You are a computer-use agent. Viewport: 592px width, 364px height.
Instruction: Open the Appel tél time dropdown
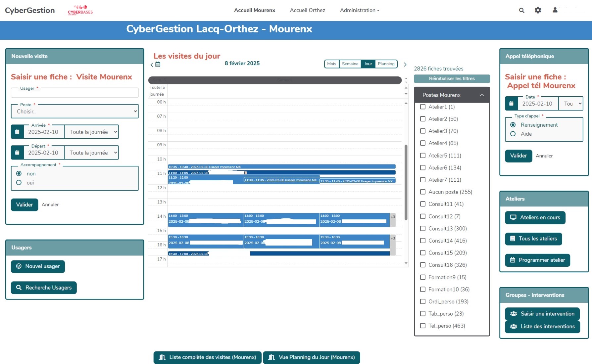point(571,104)
